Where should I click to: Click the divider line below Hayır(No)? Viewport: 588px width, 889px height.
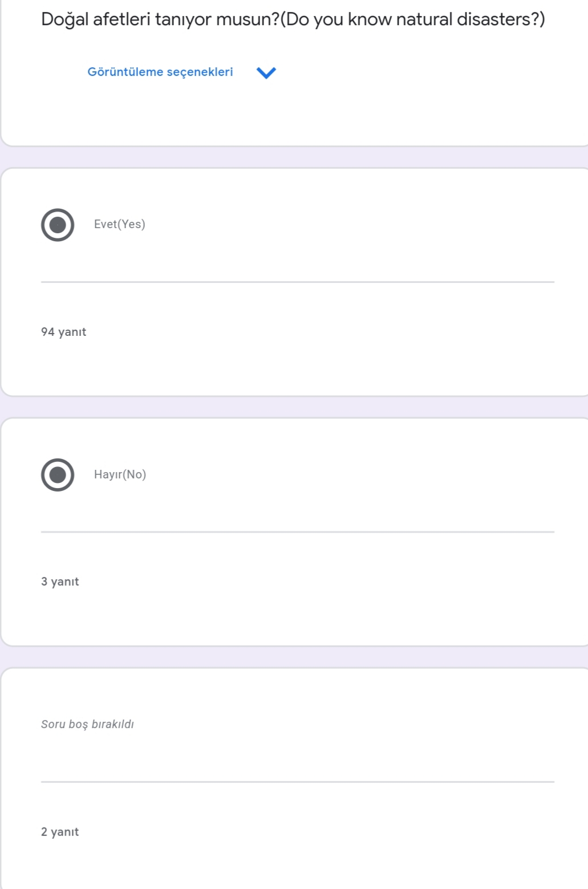tap(297, 531)
